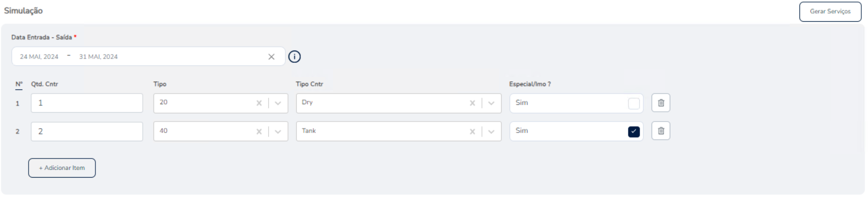Open date range info icon
This screenshot has height=199, width=868.
point(294,57)
